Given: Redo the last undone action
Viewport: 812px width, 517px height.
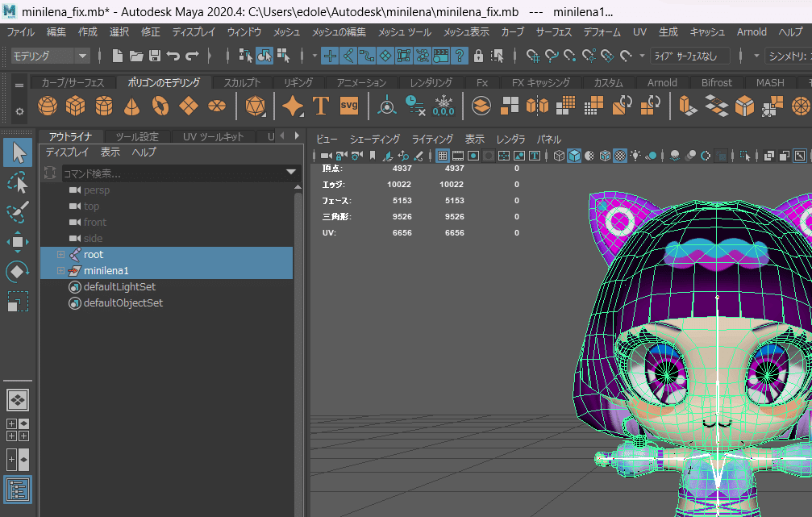Looking at the screenshot, I should (x=192, y=56).
